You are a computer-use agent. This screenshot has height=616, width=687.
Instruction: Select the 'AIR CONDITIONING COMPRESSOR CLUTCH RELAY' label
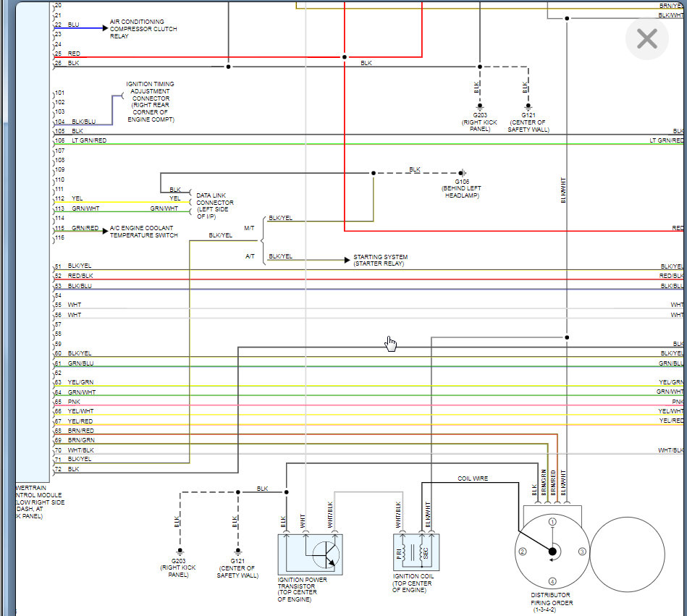point(143,28)
